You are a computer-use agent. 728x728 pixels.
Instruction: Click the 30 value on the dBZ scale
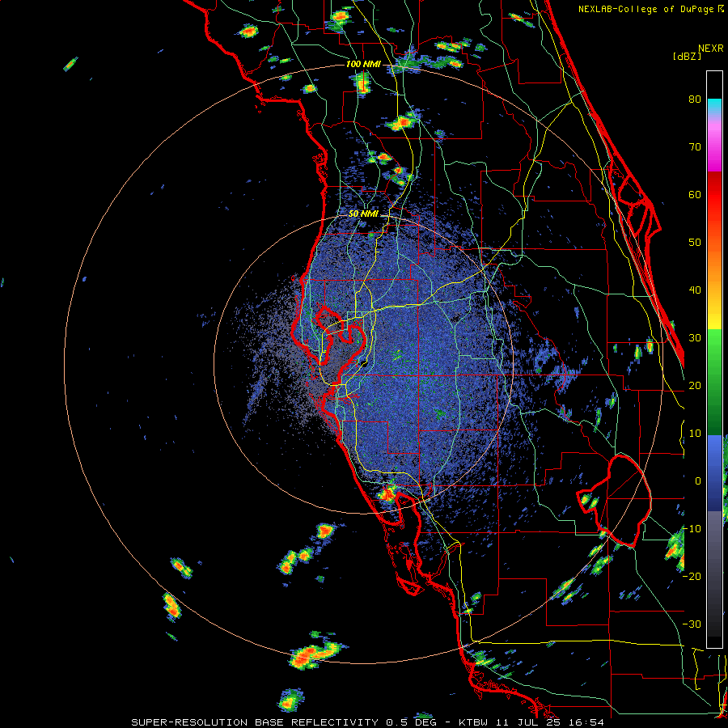[695, 337]
